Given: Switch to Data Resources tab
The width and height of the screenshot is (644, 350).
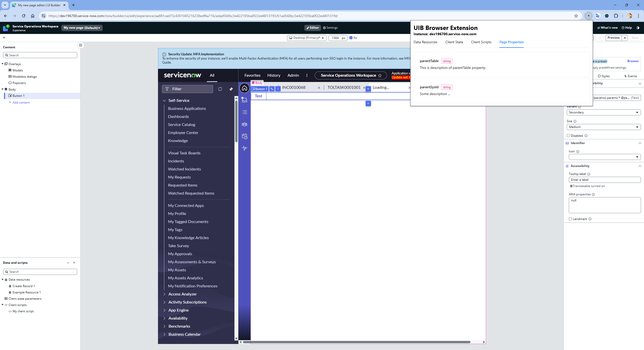Looking at the screenshot, I should click(425, 42).
